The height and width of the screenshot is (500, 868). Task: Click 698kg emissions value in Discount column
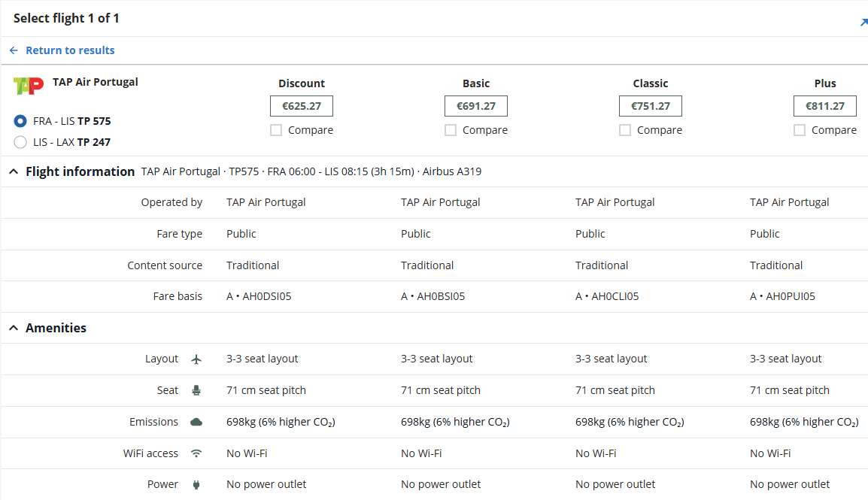pyautogui.click(x=281, y=422)
